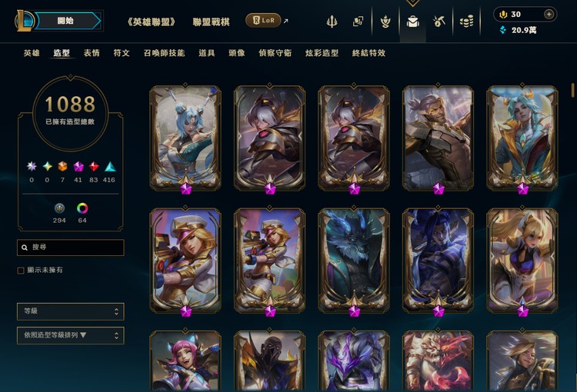577x392 pixels.
Task: Open the 炫彩造型 tab
Action: point(322,53)
